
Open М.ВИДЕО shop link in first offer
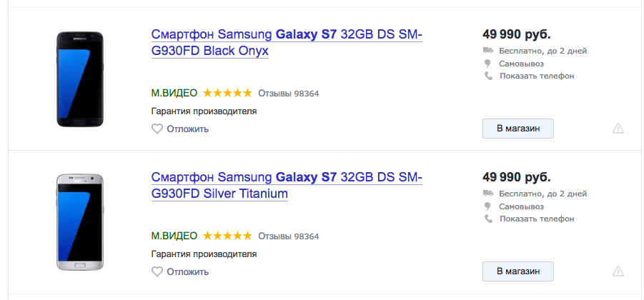pyautogui.click(x=174, y=93)
